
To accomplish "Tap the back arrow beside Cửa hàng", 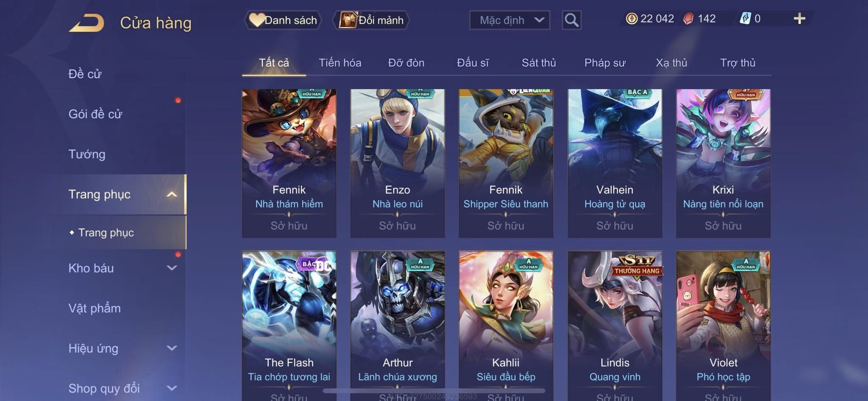I will point(87,23).
